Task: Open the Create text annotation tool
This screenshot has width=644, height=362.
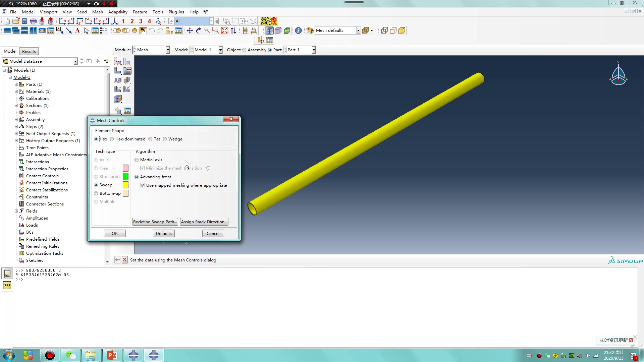Action: coord(77,31)
